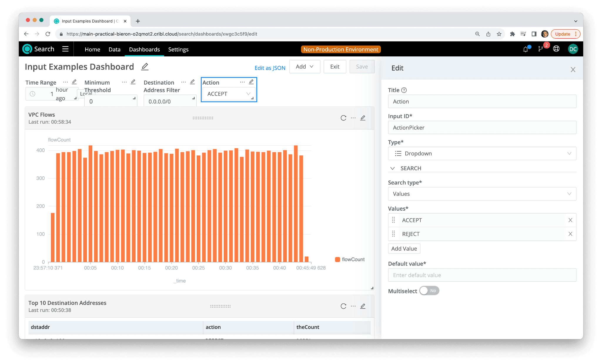Open notifications bell icon

click(526, 49)
